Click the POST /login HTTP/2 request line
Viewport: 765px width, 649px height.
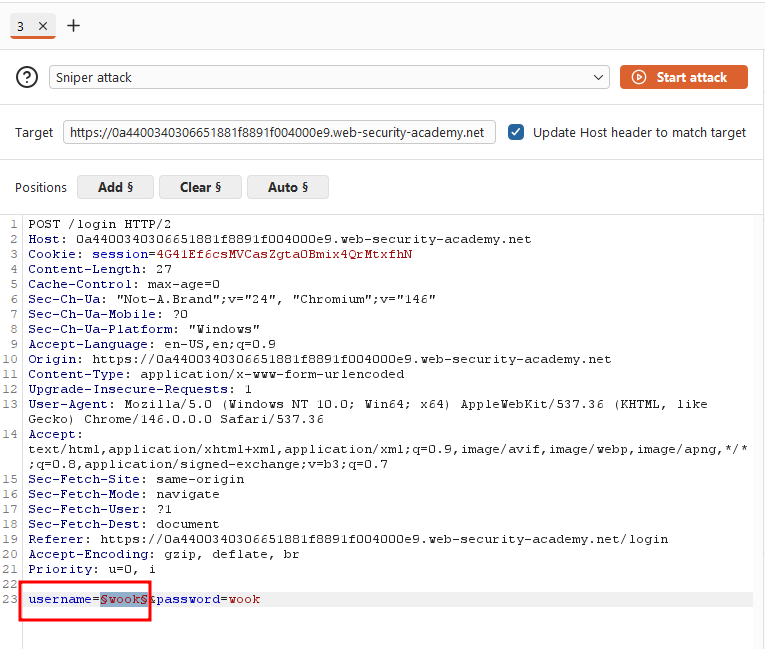(100, 224)
